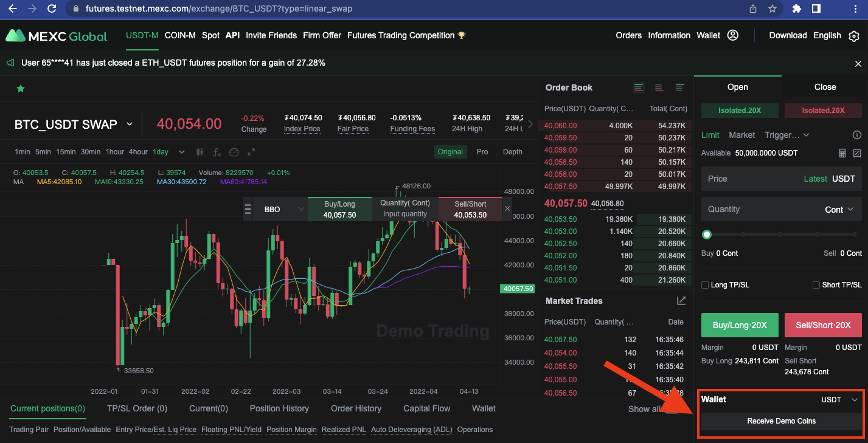Click the fee rate percent icon
This screenshot has height=443, width=868.
click(x=857, y=153)
